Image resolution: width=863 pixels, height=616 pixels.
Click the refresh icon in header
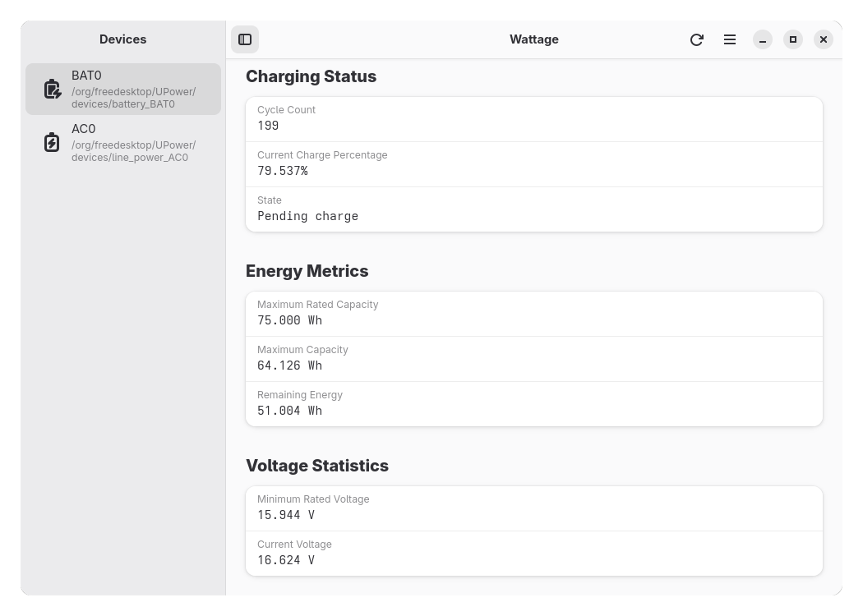point(697,39)
